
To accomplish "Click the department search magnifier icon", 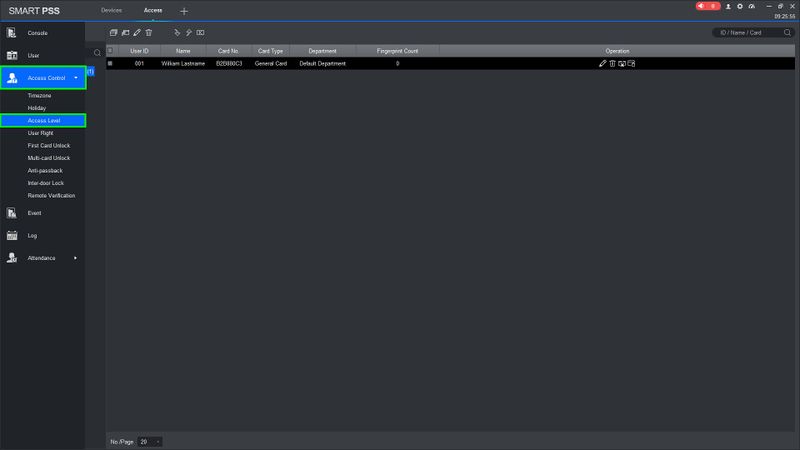I will pos(97,53).
